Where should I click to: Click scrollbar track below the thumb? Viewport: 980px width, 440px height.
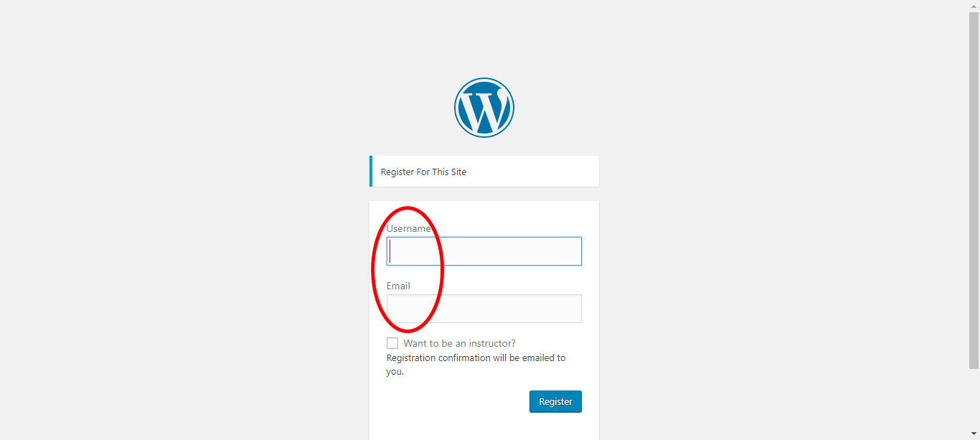(x=974, y=398)
